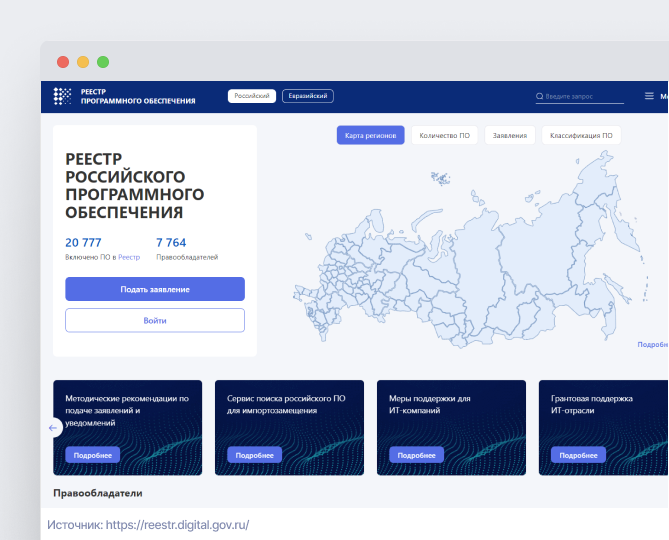The width and height of the screenshot is (669, 540).
Task: Click the green window maximize dot
Action: pos(103,62)
